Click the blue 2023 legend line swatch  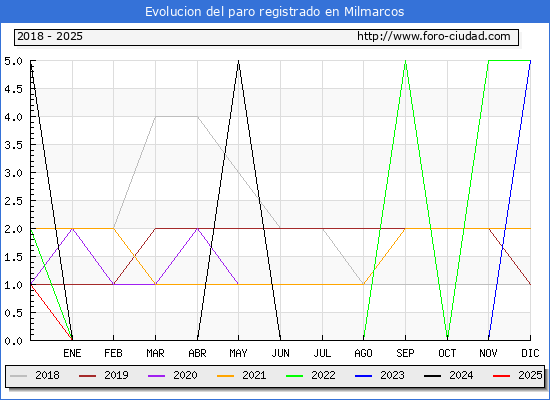tap(363, 376)
